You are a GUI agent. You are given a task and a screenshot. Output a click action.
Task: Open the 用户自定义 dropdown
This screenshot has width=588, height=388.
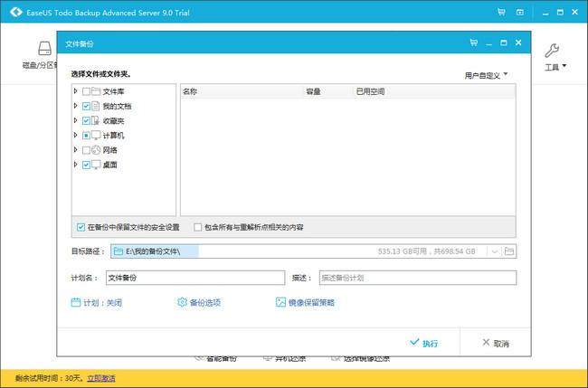click(x=486, y=75)
